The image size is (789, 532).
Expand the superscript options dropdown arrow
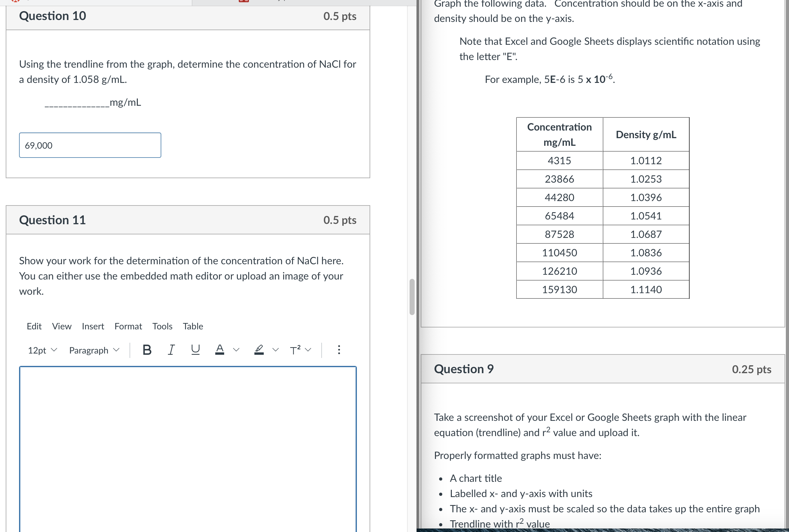point(308,350)
